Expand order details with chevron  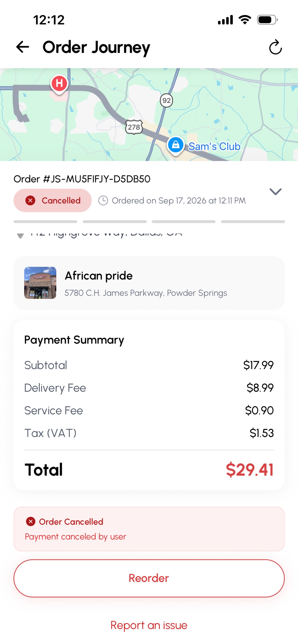275,192
